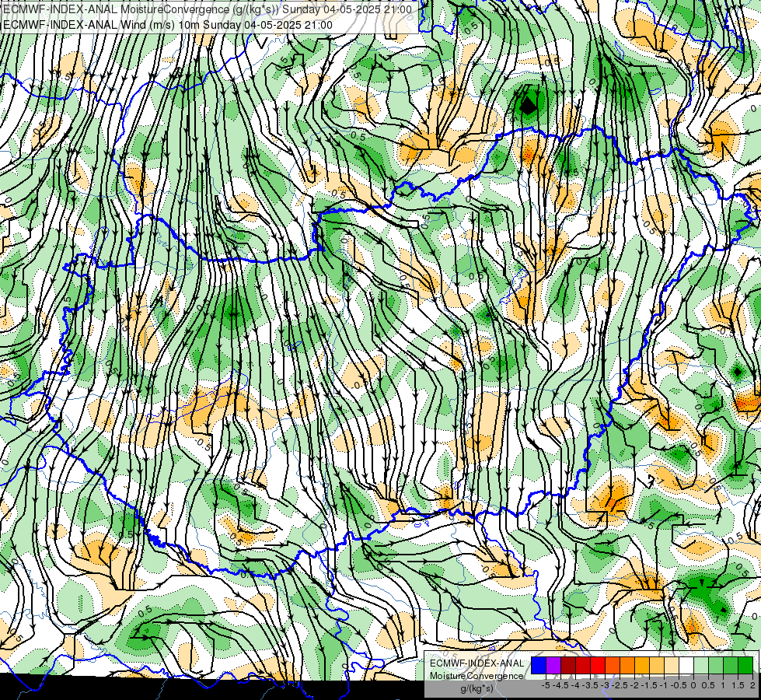Select the palest green swatch between 0 and 0.5
Viewport: 761px width, 700px height.
click(x=701, y=666)
